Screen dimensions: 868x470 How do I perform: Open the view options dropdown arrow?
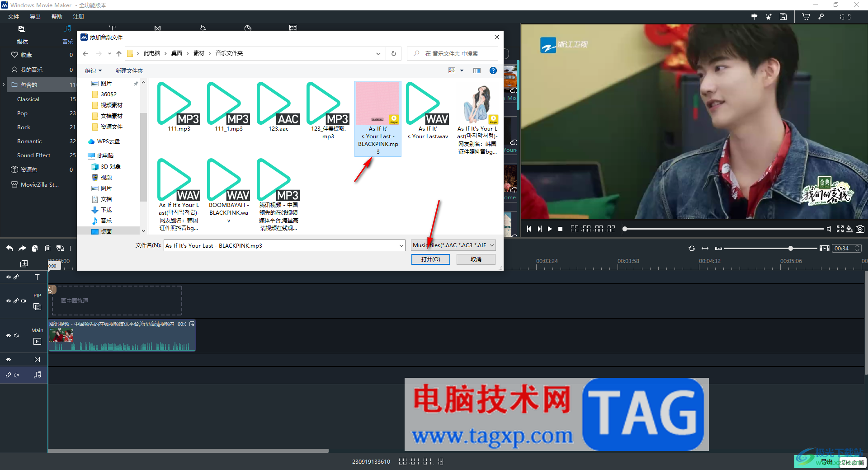click(x=462, y=70)
